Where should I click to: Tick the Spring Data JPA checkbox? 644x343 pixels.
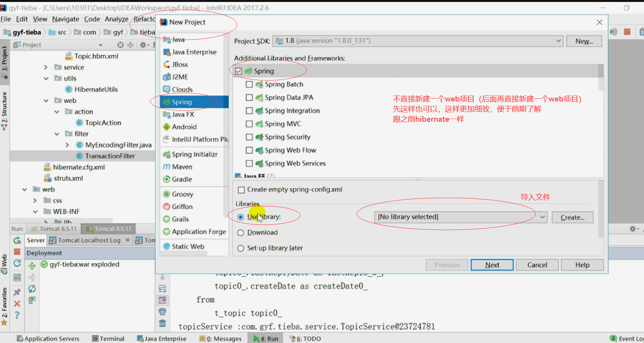pyautogui.click(x=249, y=98)
